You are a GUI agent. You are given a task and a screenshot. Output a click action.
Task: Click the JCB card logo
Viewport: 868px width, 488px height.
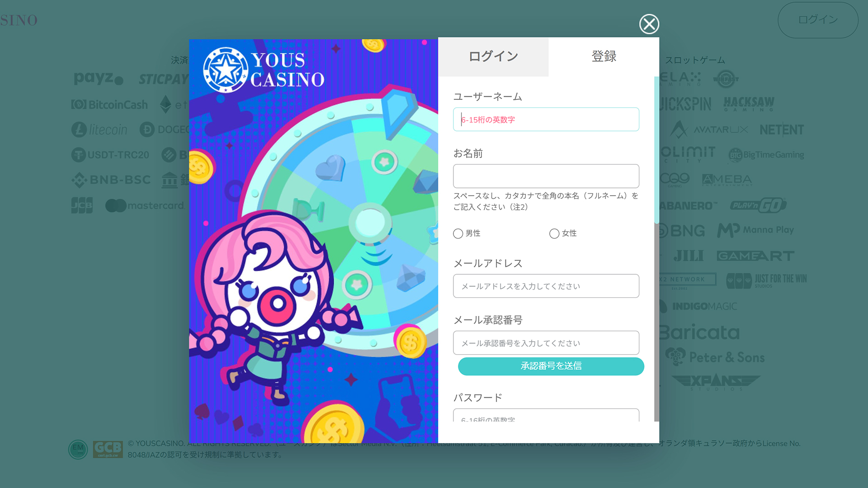pyautogui.click(x=82, y=205)
